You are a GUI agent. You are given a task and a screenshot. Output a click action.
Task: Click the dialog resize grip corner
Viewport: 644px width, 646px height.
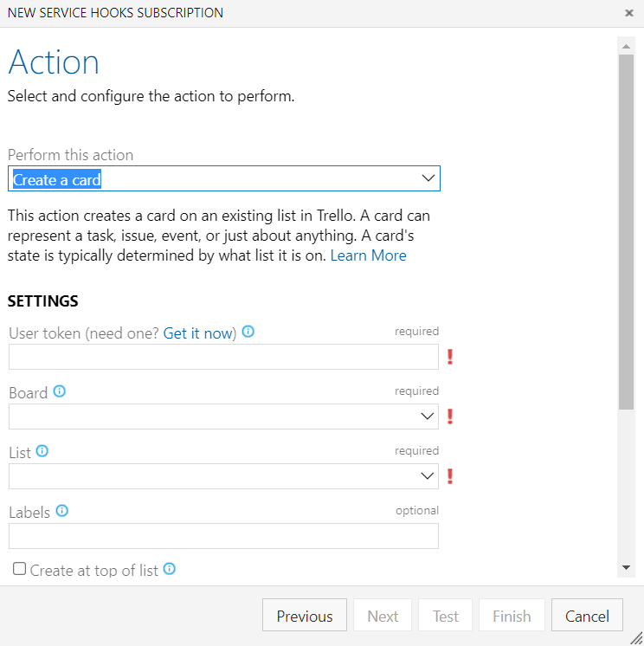click(x=636, y=638)
